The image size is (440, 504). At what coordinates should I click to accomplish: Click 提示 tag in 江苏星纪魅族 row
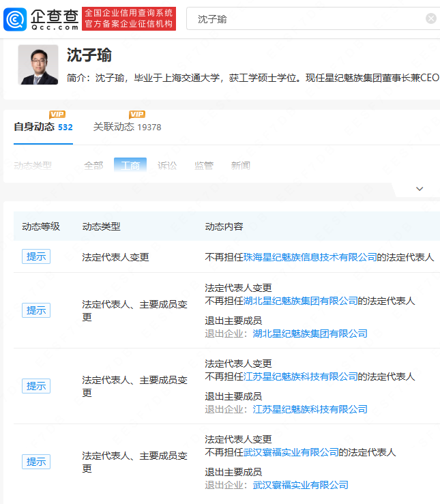tap(36, 386)
